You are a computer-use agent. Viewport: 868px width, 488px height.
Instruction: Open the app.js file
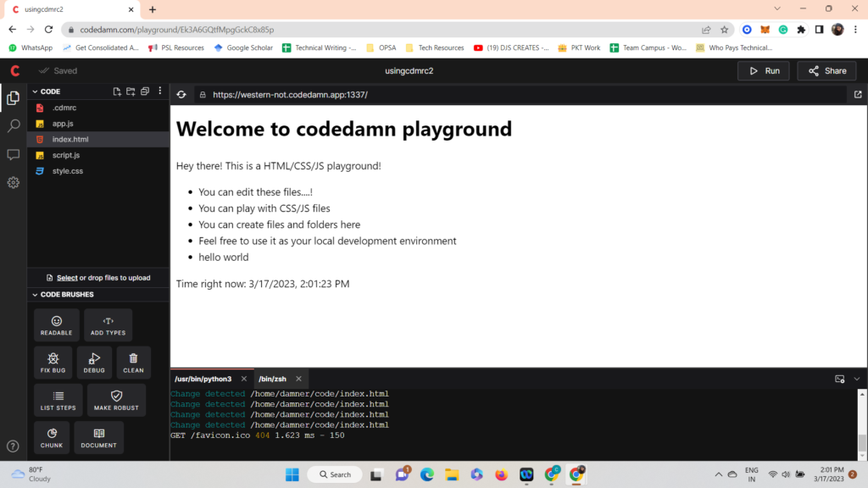pos(98,124)
